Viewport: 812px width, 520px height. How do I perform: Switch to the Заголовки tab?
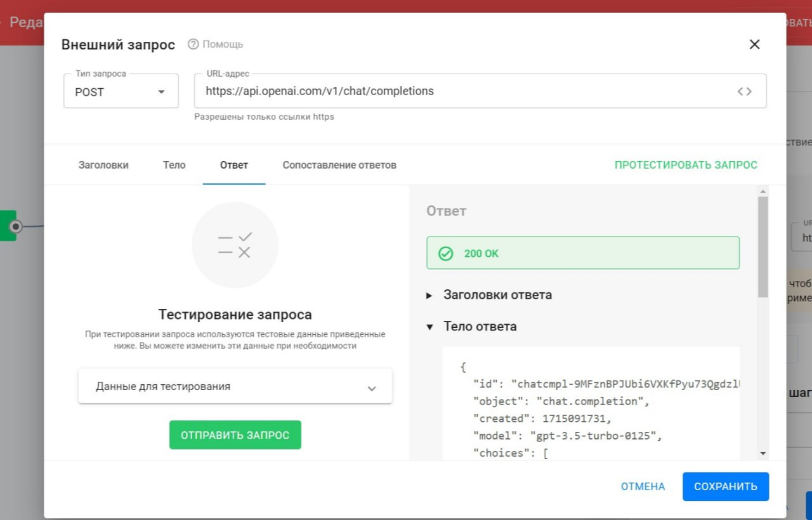[103, 165]
